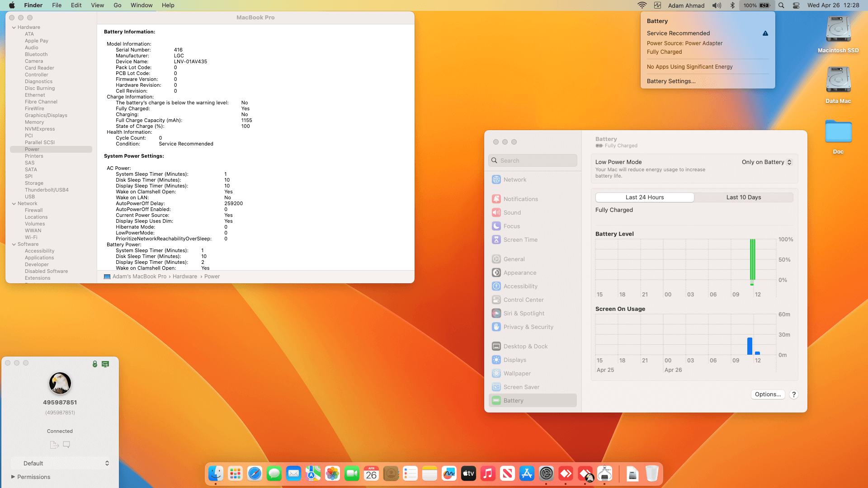Open the Window menu in the menu bar

(142, 5)
